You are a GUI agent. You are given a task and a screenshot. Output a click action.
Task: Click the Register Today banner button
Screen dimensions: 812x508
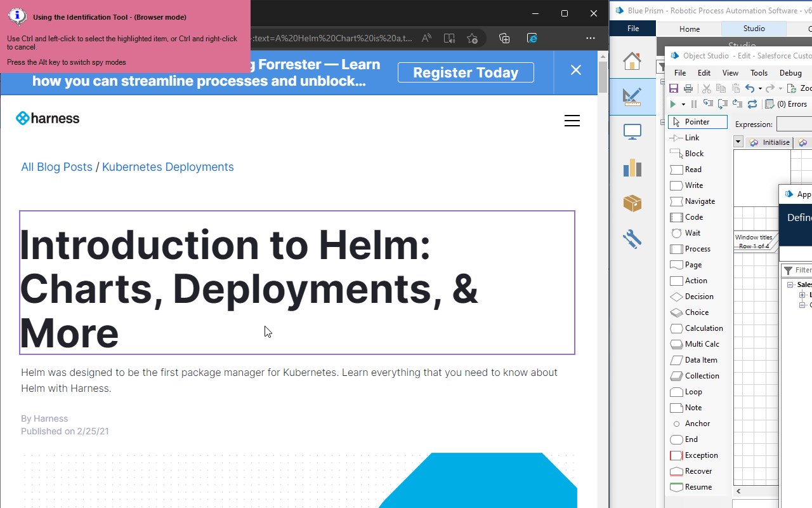pos(466,72)
